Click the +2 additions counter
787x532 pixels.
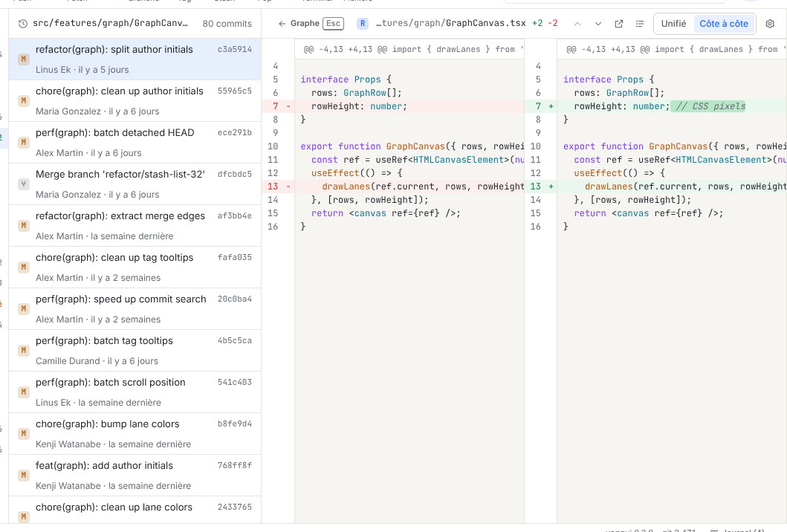tap(537, 23)
